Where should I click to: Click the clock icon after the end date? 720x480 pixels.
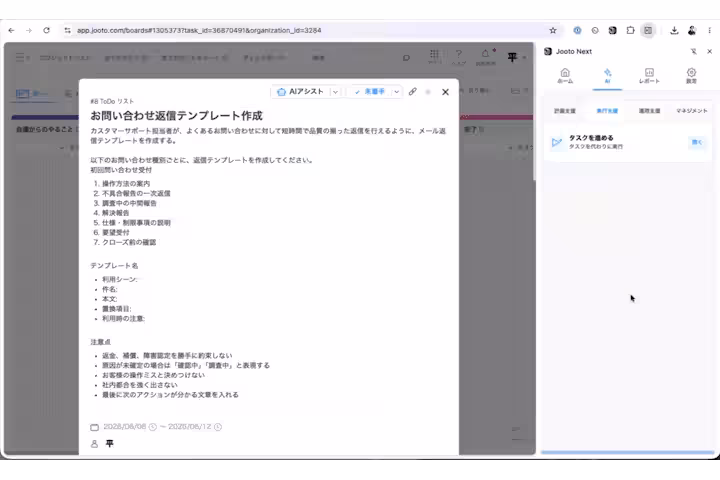tap(218, 427)
